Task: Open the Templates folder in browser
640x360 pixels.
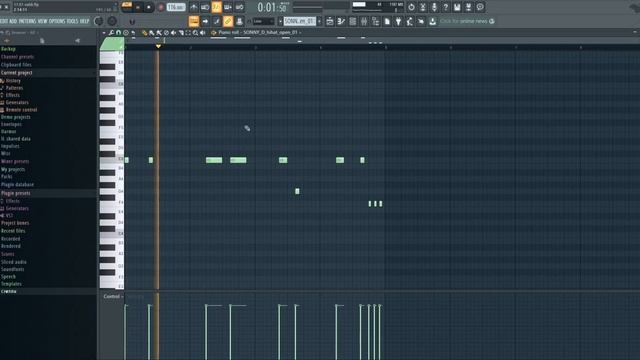Action: click(x=11, y=284)
